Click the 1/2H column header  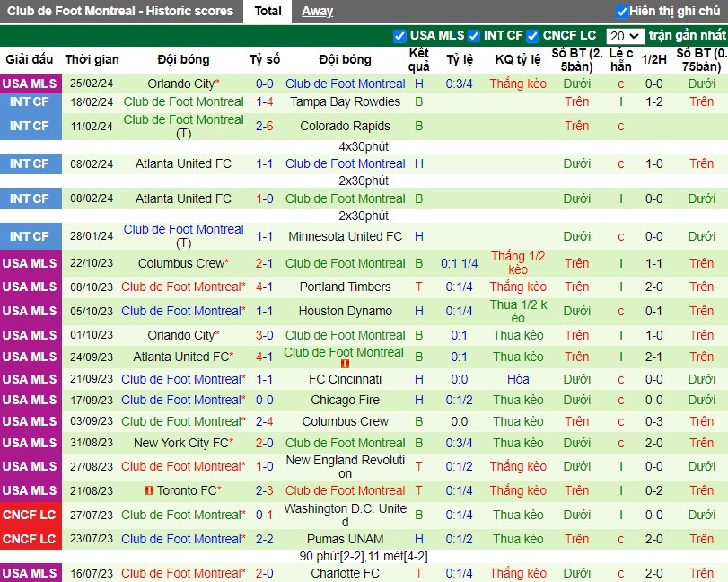tap(653, 59)
